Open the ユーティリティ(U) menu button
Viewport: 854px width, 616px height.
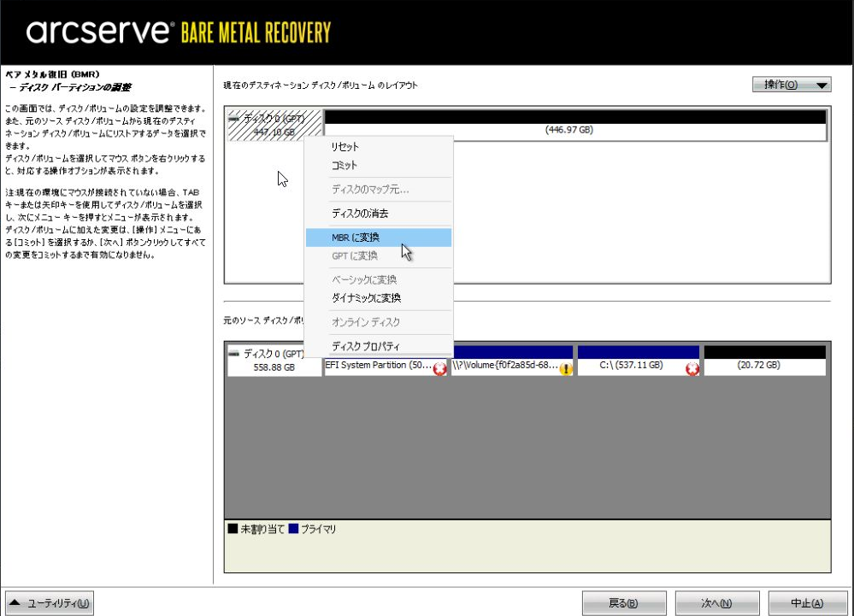(x=50, y=603)
